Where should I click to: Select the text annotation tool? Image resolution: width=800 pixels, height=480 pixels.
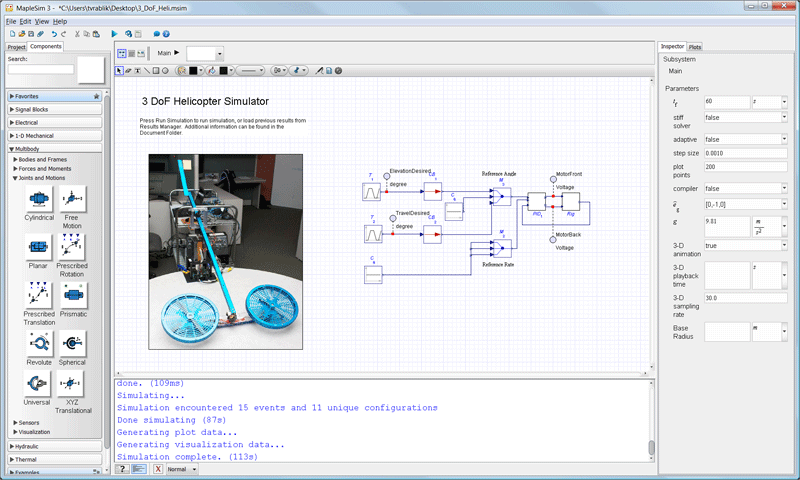click(x=136, y=71)
